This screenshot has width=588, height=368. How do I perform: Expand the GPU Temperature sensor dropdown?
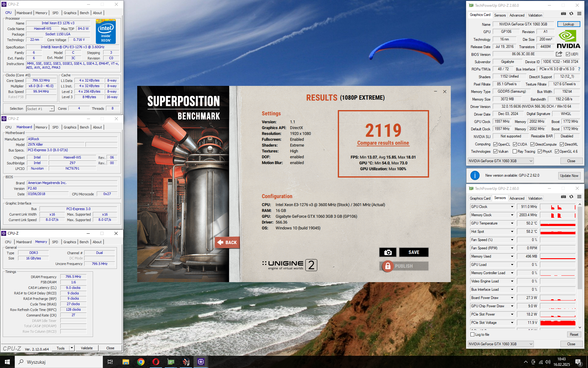[512, 223]
